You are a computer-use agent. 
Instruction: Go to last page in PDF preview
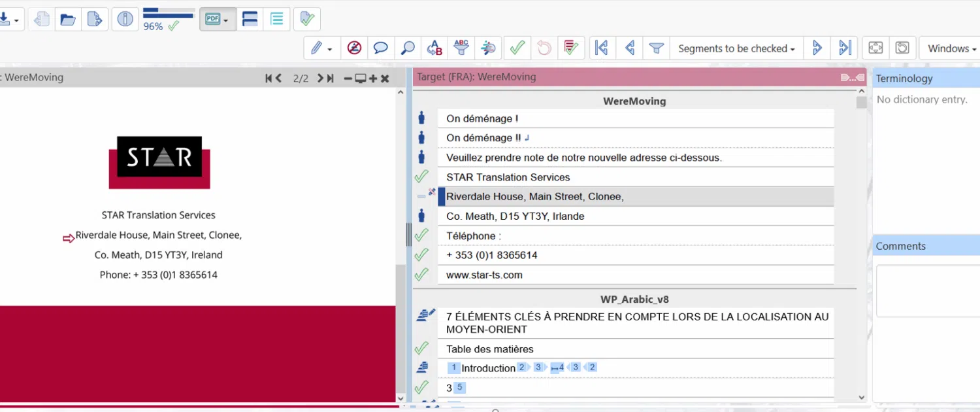click(x=331, y=78)
